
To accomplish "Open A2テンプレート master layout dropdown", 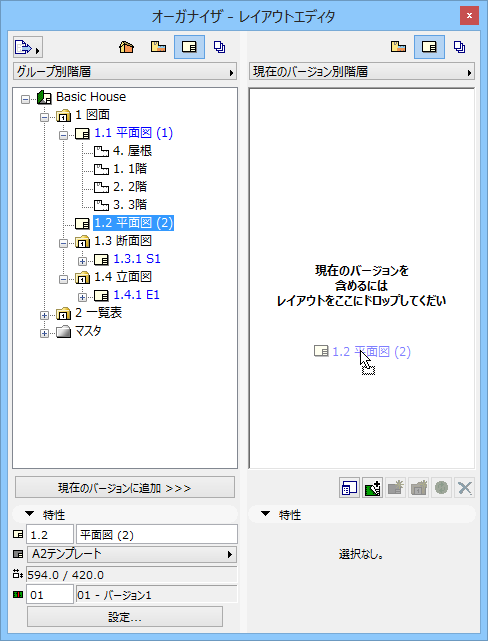I will pos(132,554).
